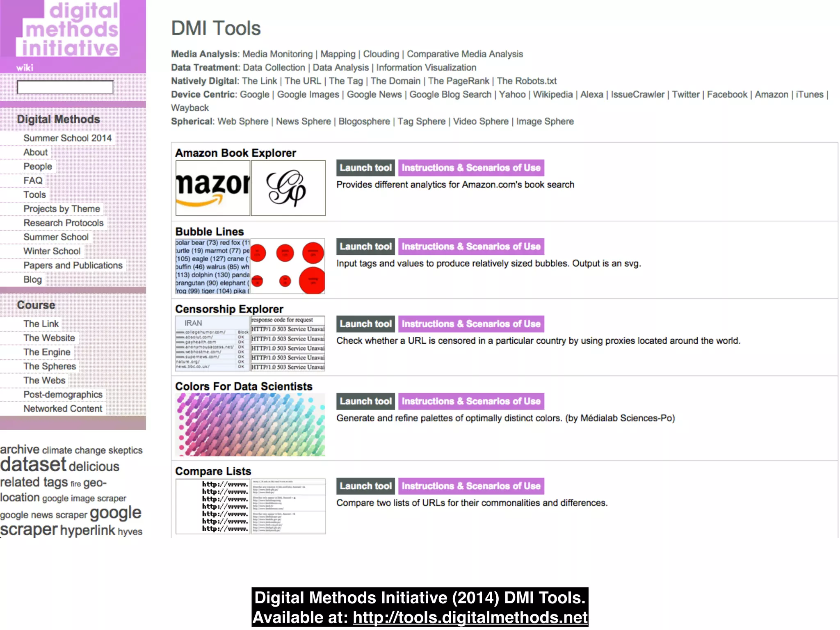Launch the Amazon Book Explorer tool
The height and width of the screenshot is (630, 840).
coord(365,168)
